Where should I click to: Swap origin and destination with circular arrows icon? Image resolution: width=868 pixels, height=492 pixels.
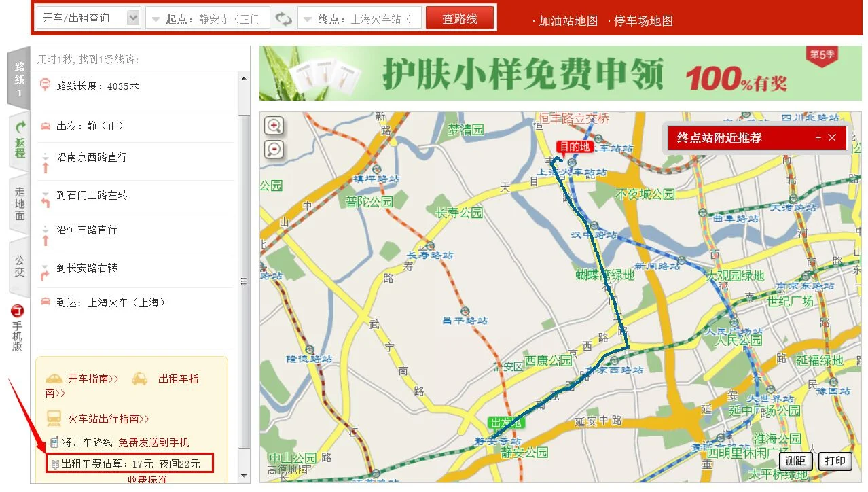(283, 19)
